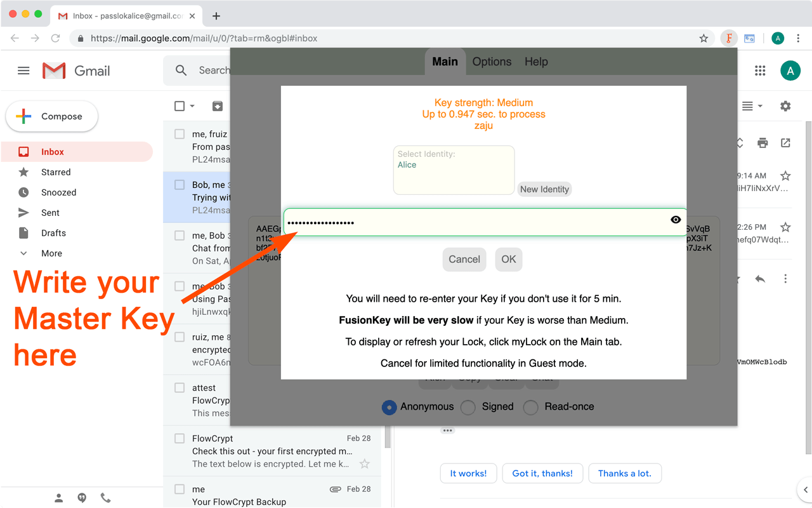
Task: Open Gmail settings gear
Action: [785, 106]
